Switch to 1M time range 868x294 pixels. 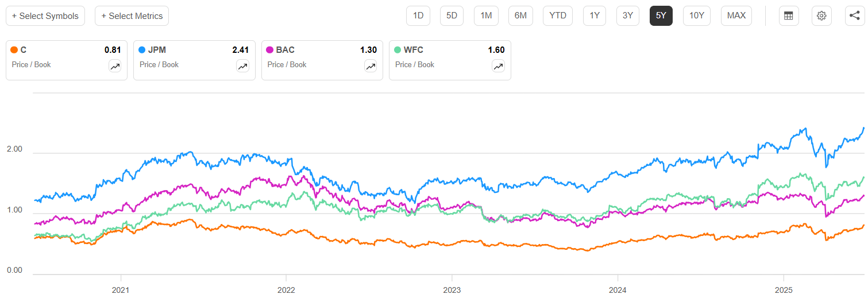tap(486, 16)
